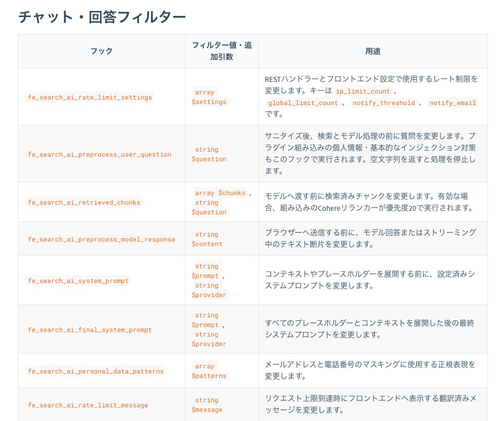Click the フィルター値・追加引数 column header
The height and width of the screenshot is (421, 504).
tap(222, 51)
